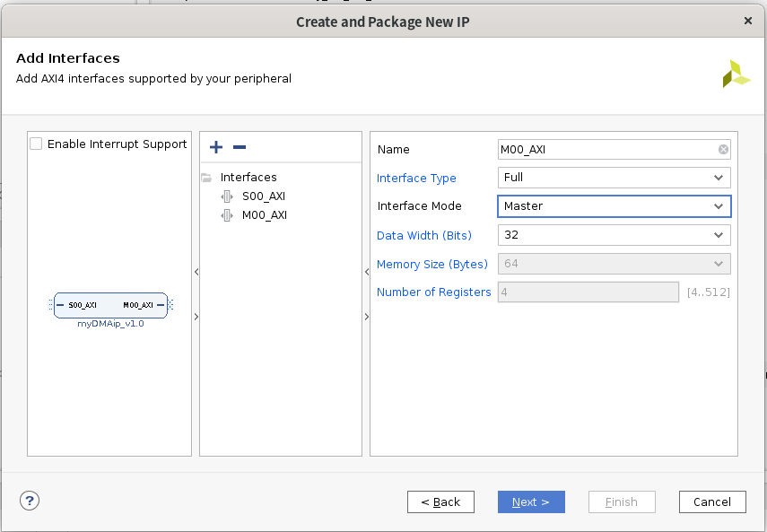The height and width of the screenshot is (532, 767).
Task: Click the S00_AXI interface icon in tree
Action: click(227, 196)
